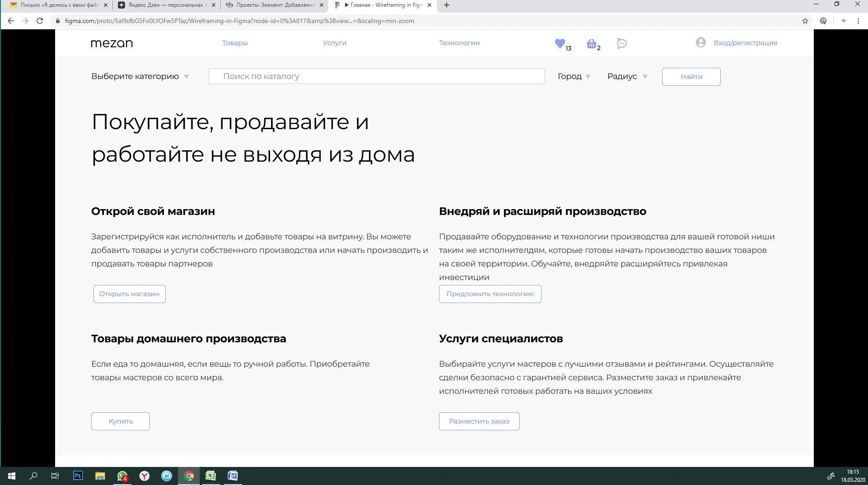Image resolution: width=868 pixels, height=485 pixels.
Task: Close the Письмо mail tab
Action: 105,5
